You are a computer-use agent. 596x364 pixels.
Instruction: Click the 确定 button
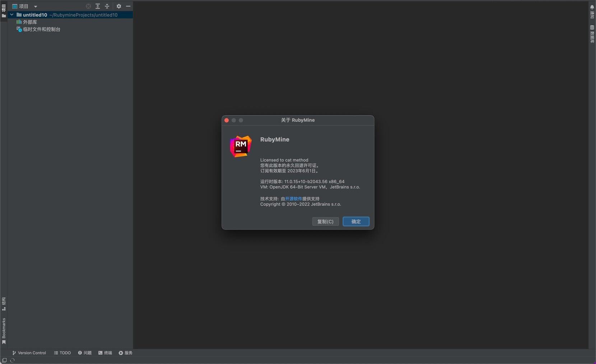[356, 221]
